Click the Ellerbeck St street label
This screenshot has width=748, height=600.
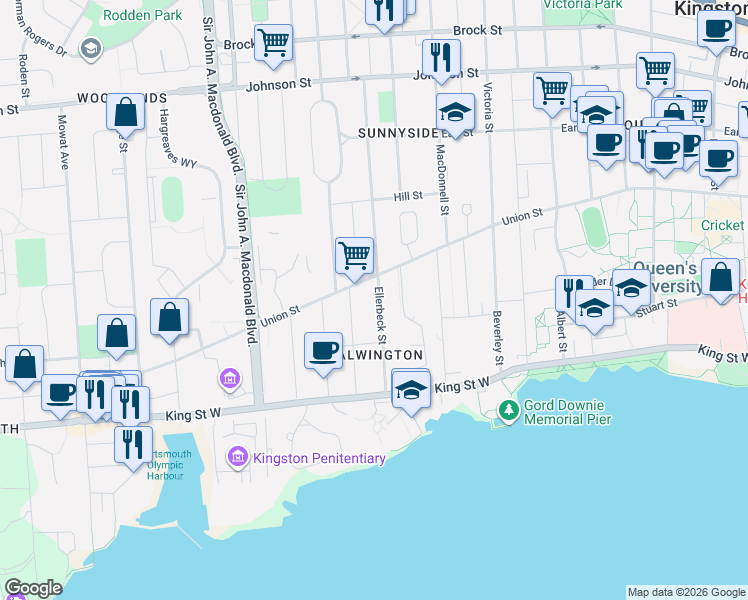(x=380, y=316)
